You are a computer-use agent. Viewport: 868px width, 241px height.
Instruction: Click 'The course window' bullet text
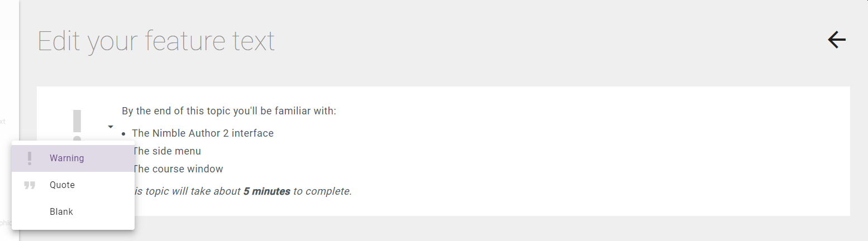(178, 169)
